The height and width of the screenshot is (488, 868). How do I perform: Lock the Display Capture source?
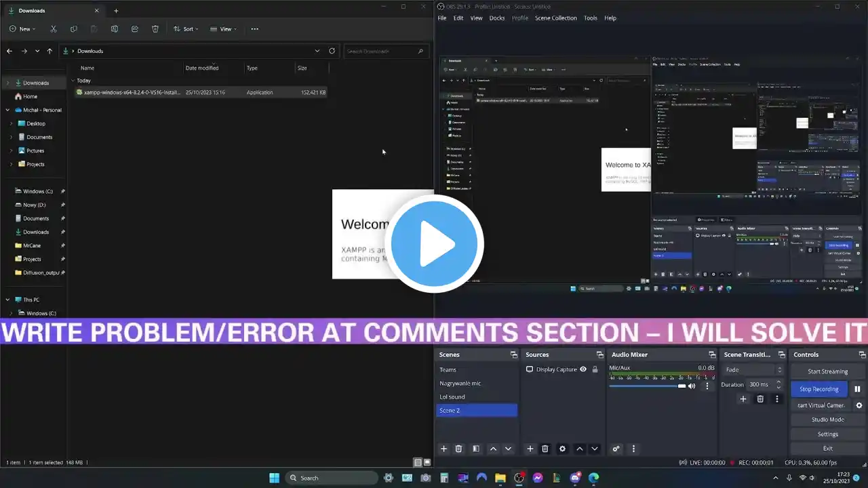[595, 369]
